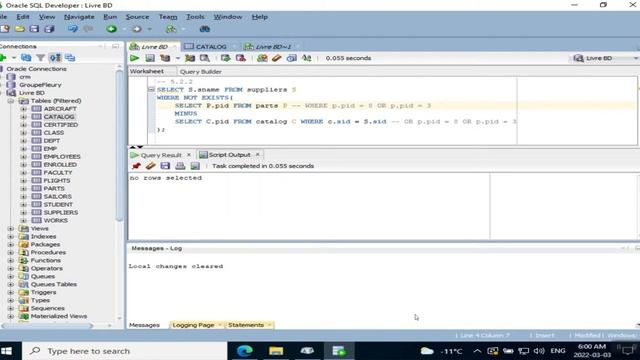Open the Explain Plan dropdown arrow
The height and width of the screenshot is (360, 640).
(178, 58)
